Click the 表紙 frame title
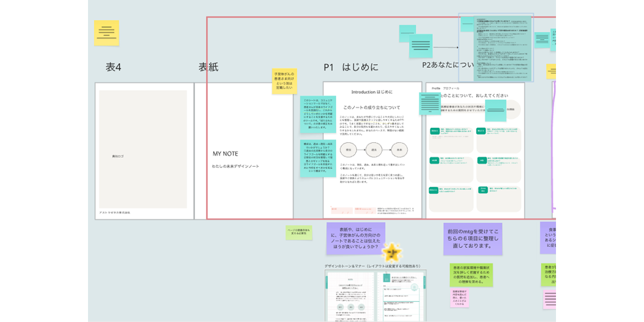 tap(208, 67)
